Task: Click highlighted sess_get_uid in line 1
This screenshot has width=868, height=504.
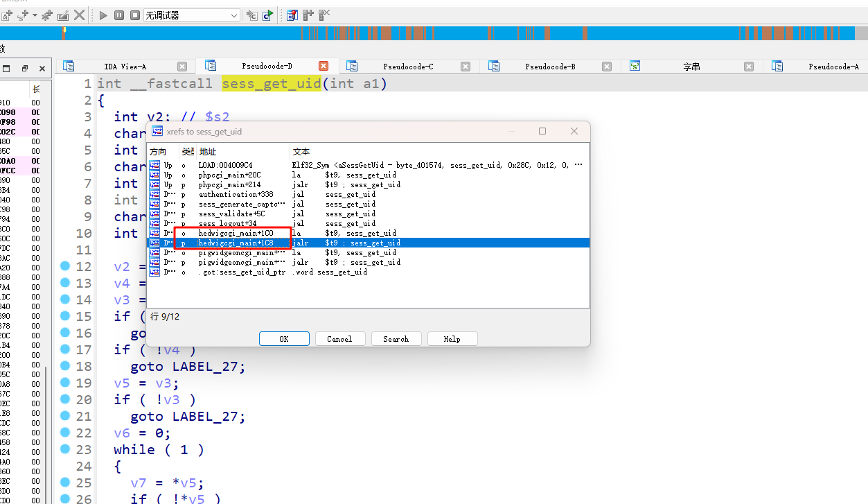Action: click(272, 84)
